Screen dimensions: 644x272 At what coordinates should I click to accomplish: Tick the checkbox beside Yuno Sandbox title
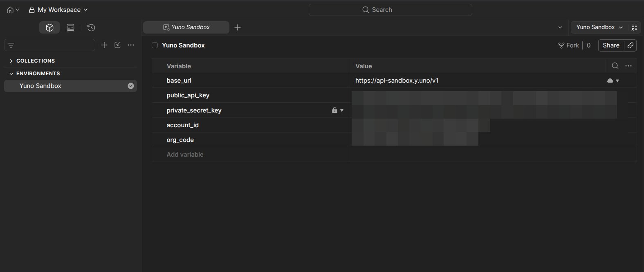[x=155, y=45]
